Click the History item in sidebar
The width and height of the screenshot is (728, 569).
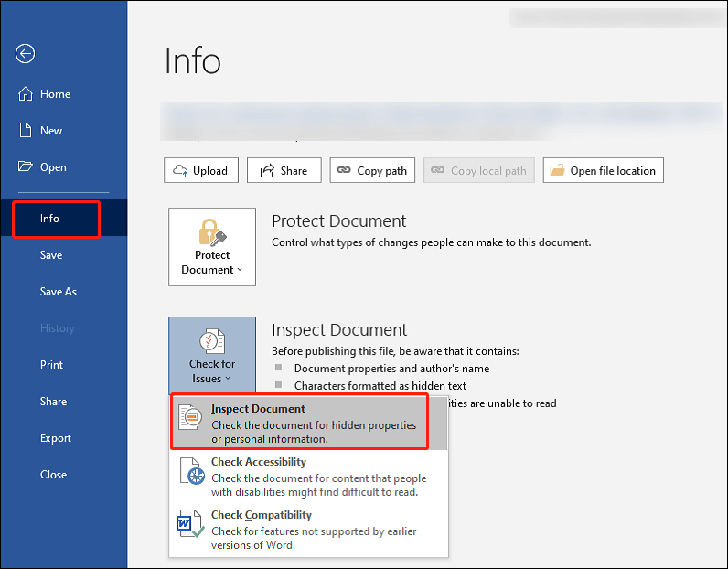point(64,327)
